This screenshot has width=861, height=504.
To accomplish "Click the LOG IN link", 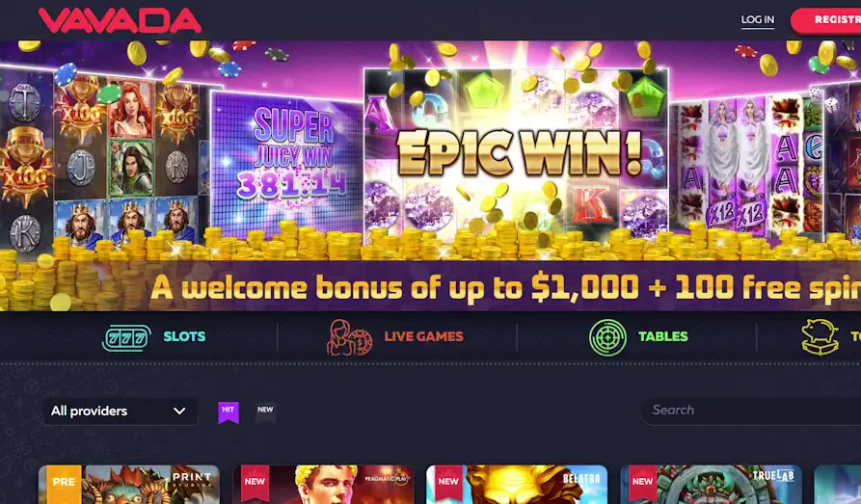I will pos(757,20).
